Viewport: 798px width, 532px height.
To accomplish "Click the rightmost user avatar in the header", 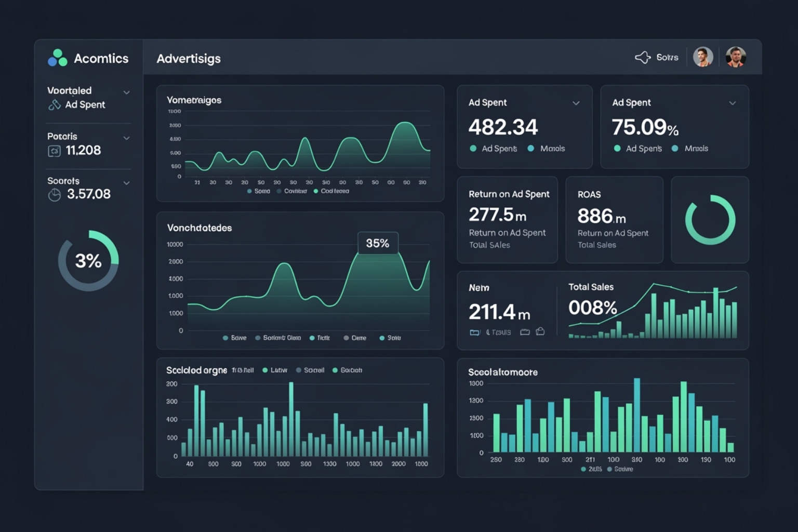I will (736, 57).
